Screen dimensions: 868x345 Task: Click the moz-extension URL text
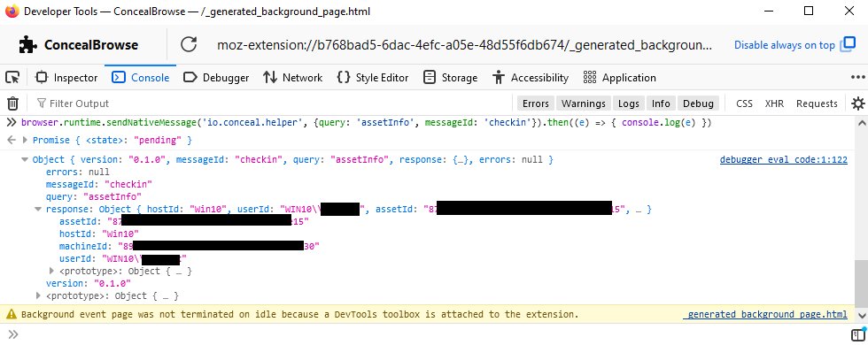[x=464, y=45]
